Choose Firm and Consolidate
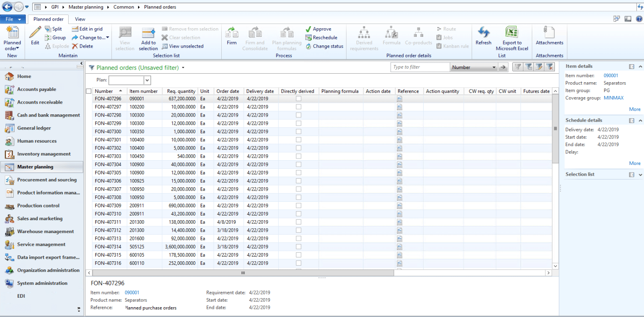Viewport: 644px width, 317px height. (x=255, y=38)
